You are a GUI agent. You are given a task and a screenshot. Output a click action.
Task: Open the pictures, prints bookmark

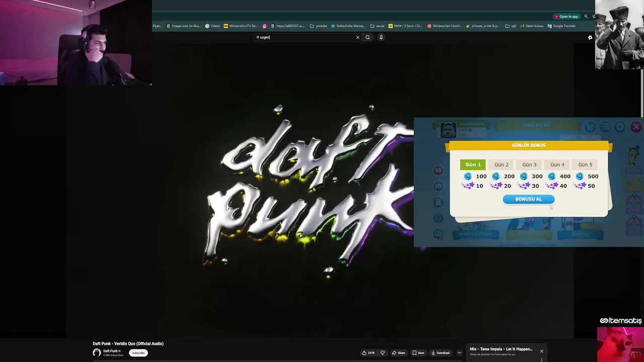(483, 26)
